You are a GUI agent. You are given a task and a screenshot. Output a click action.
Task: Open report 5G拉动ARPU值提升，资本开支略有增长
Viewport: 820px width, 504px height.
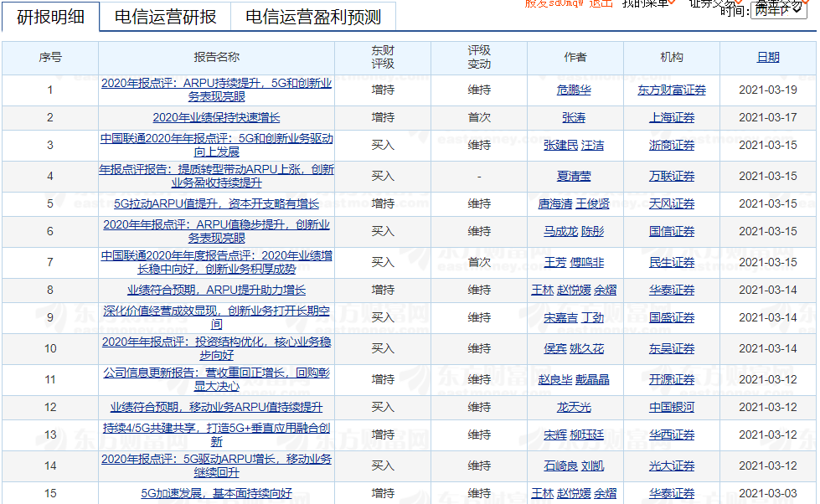click(216, 204)
